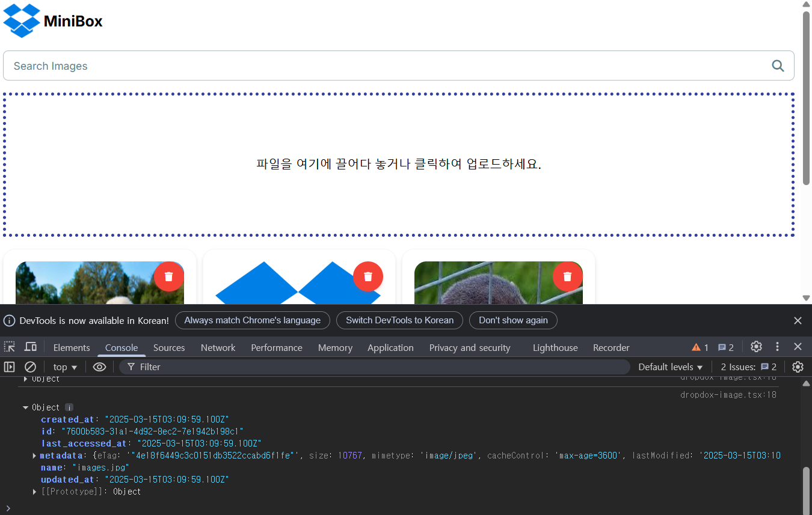The image size is (812, 515).
Task: Open the DevTools three-dot customize menu
Action: click(x=777, y=347)
